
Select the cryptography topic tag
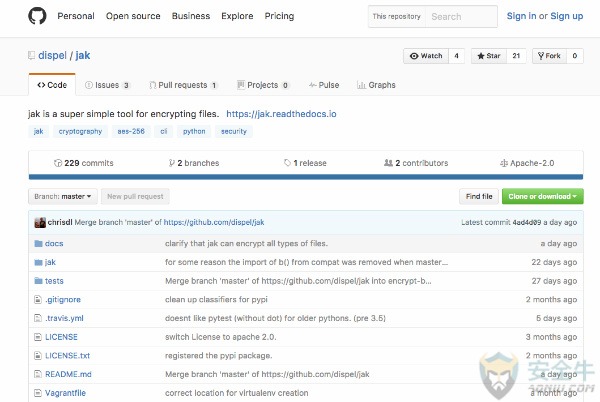80,132
